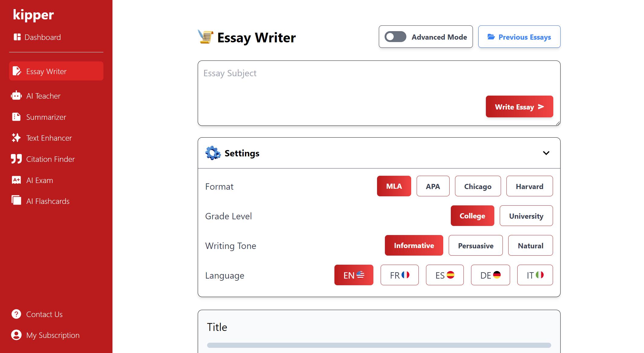Choose French as essay language
Viewport: 644px width, 353px height.
[399, 275]
